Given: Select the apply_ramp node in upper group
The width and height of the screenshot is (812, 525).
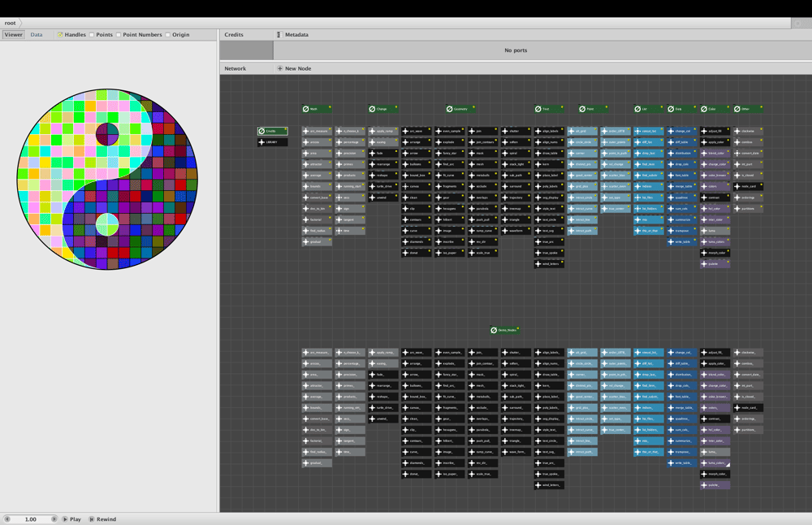Looking at the screenshot, I should 383,131.
